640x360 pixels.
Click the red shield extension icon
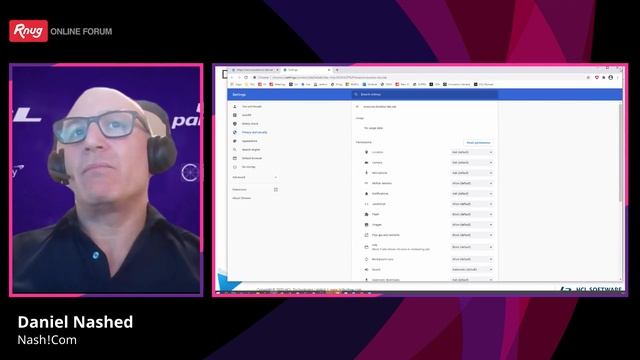point(597,77)
